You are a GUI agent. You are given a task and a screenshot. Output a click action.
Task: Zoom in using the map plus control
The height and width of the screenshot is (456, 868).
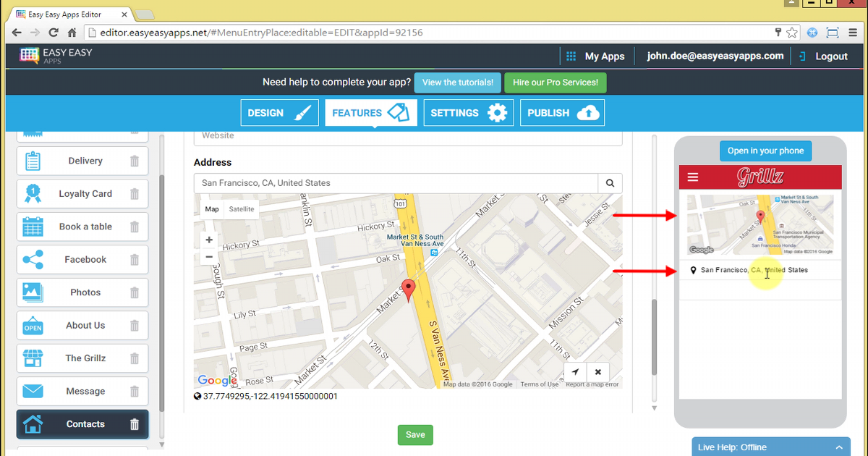point(208,239)
